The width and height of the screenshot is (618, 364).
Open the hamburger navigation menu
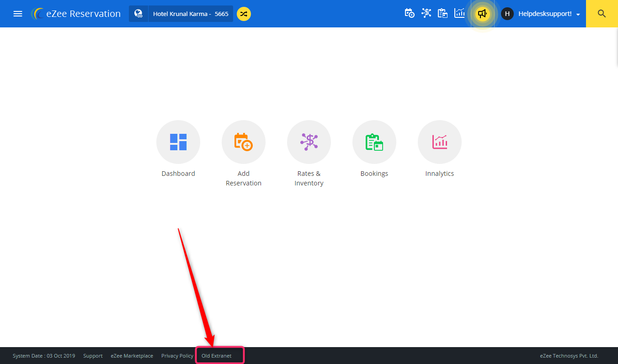click(18, 14)
